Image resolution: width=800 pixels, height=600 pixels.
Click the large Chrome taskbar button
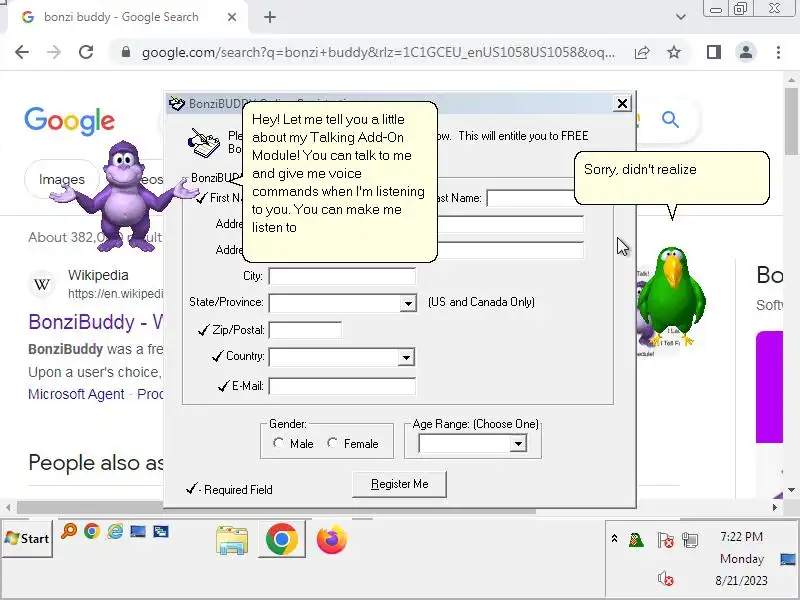282,539
